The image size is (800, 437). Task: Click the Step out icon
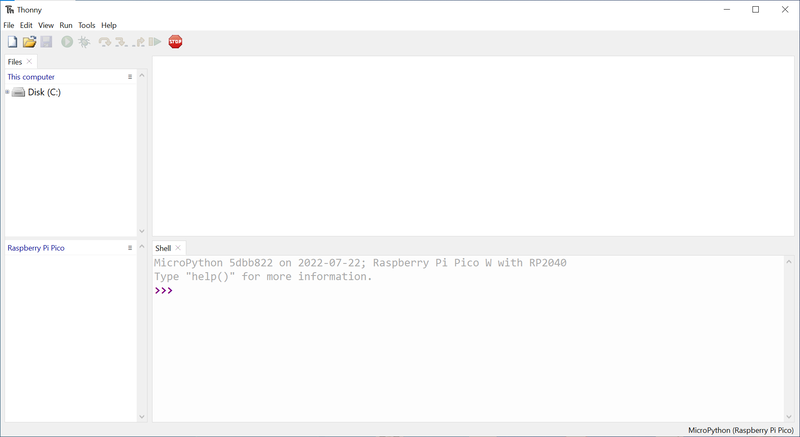138,42
